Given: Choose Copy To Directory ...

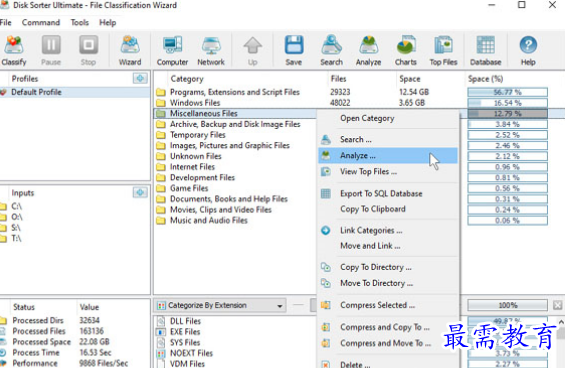Looking at the screenshot, I should pyautogui.click(x=388, y=267).
